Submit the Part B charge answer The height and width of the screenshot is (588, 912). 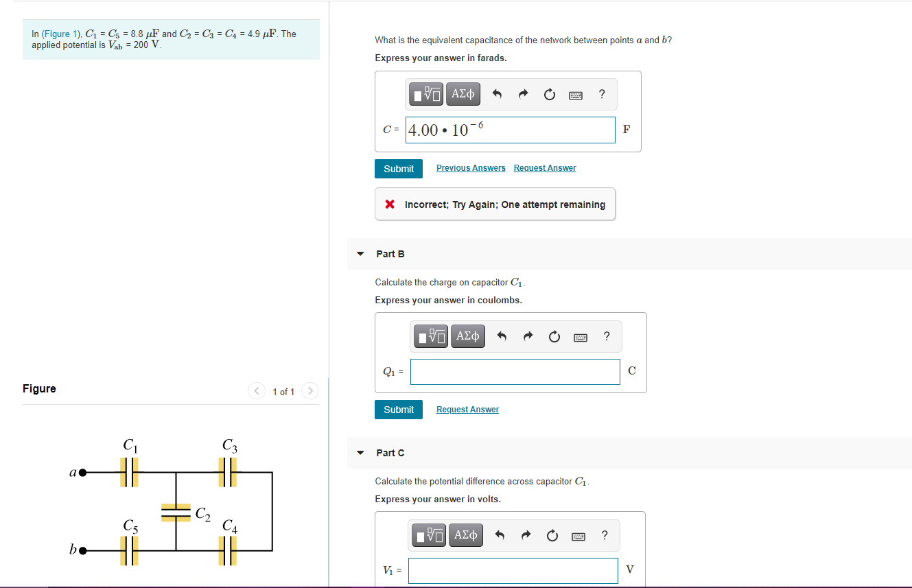(399, 410)
